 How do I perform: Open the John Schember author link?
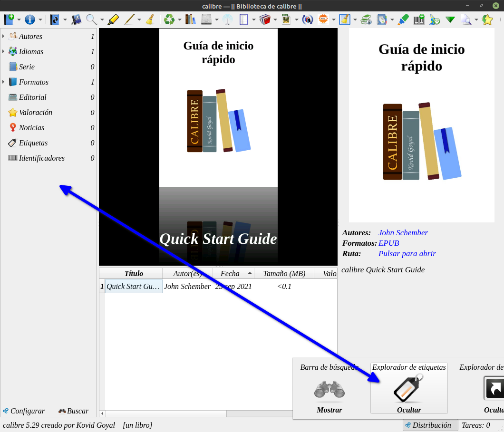403,232
